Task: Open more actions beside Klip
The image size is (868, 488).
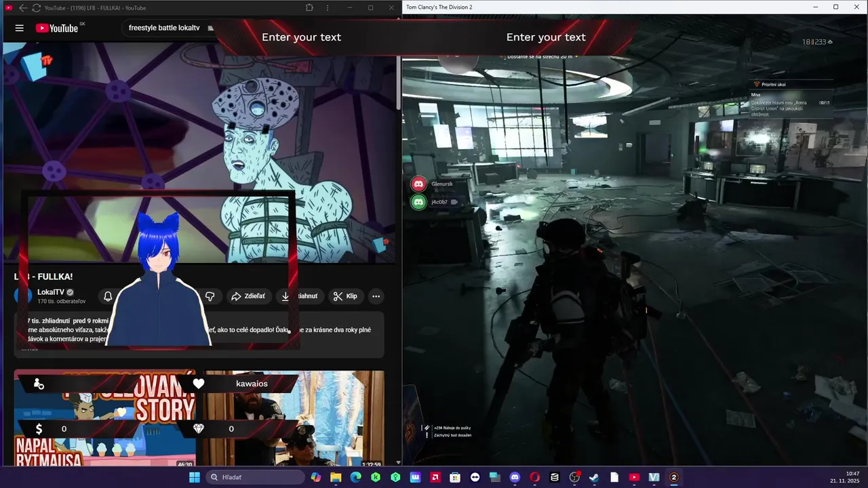Action: click(376, 296)
